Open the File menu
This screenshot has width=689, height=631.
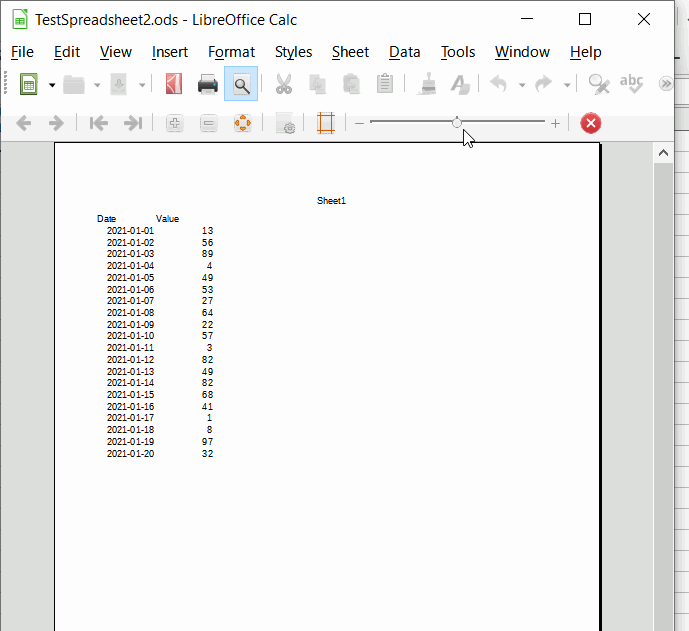coord(22,52)
